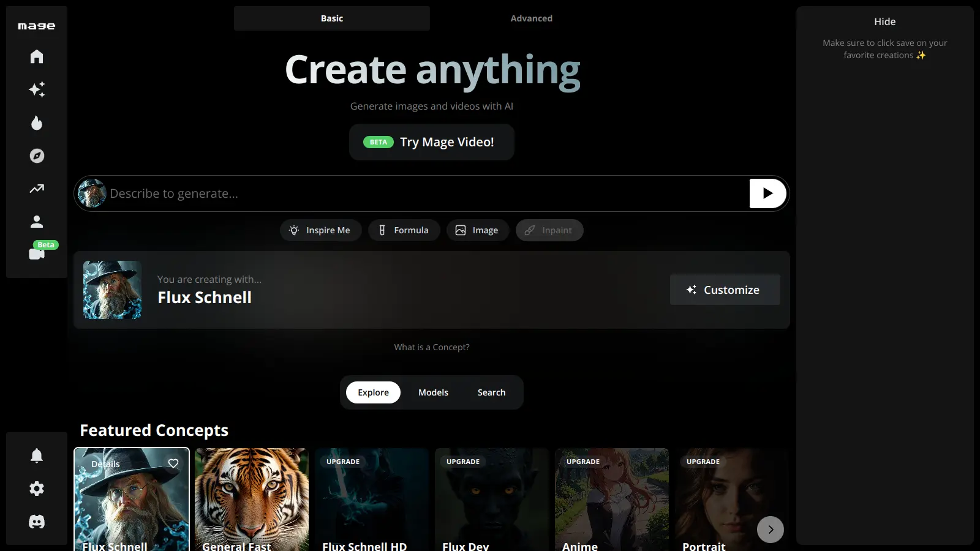Open the flame Hot icon in sidebar
This screenshot has height=551, width=980.
37,123
